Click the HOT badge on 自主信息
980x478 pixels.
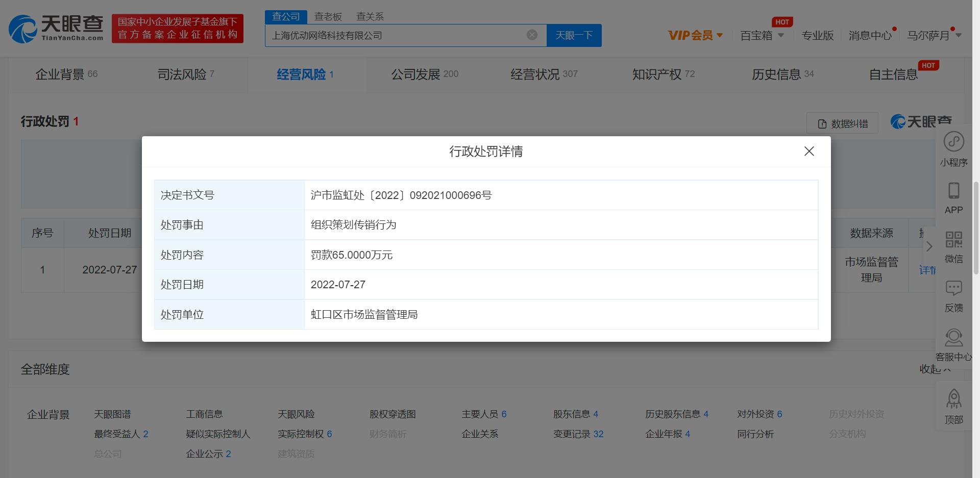pos(928,65)
